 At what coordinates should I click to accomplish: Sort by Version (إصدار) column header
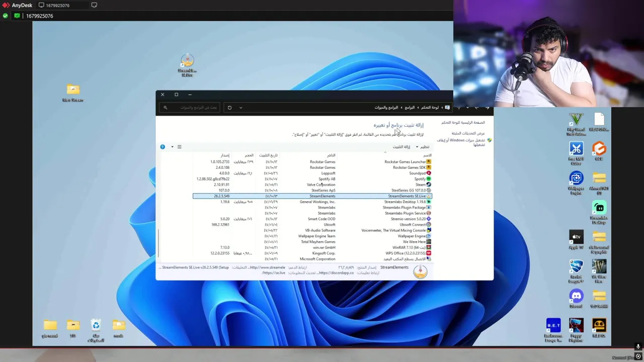tap(225, 155)
